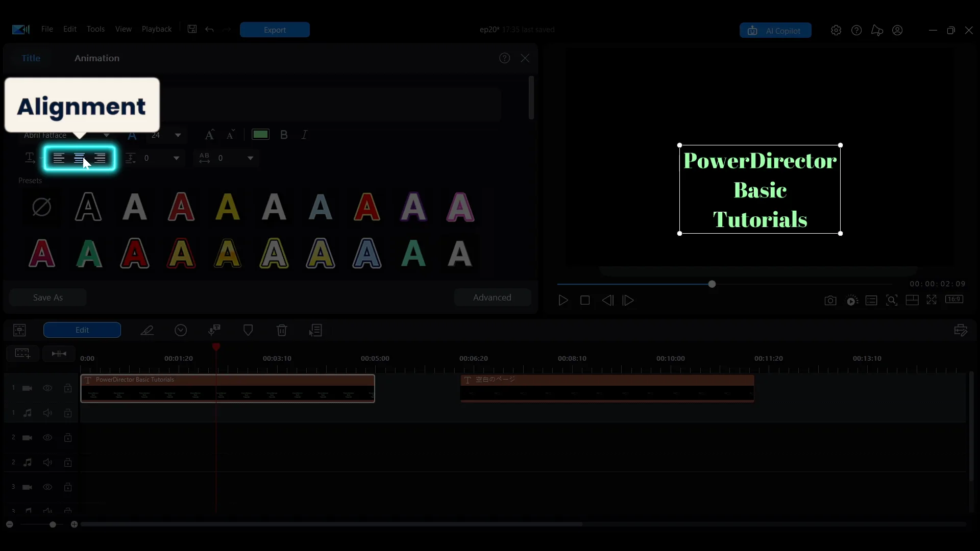Align title text to the left

[59, 158]
